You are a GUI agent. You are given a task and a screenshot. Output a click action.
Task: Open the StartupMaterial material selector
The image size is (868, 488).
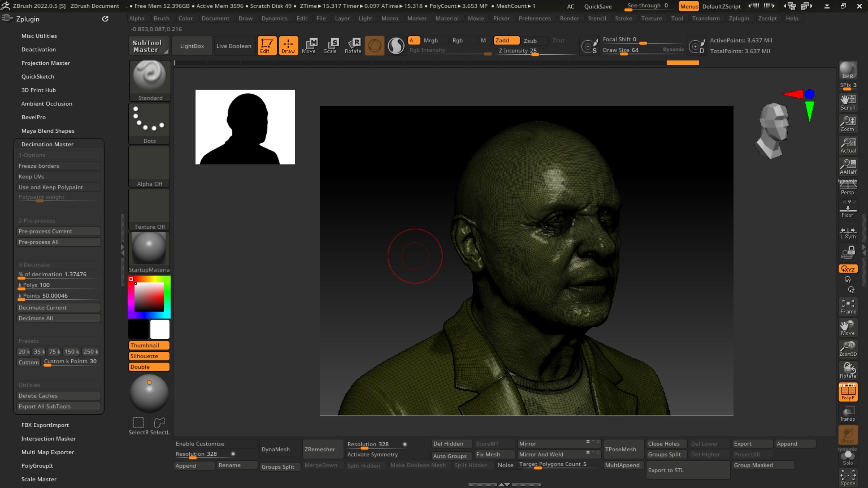[x=149, y=253]
